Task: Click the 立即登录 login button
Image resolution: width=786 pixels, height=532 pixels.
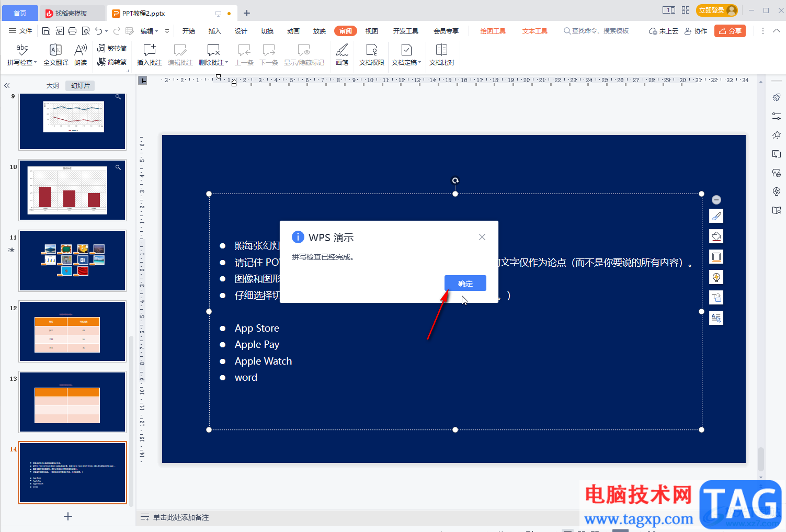Action: point(717,10)
